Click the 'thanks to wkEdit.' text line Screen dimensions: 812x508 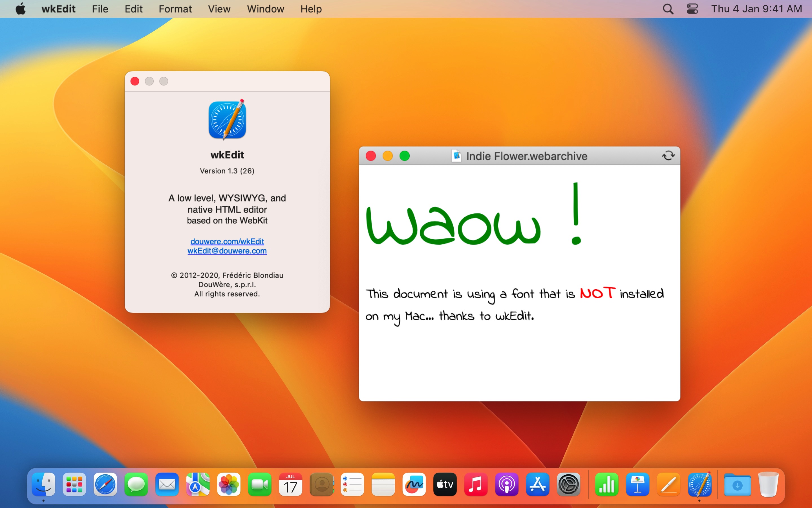[486, 316]
